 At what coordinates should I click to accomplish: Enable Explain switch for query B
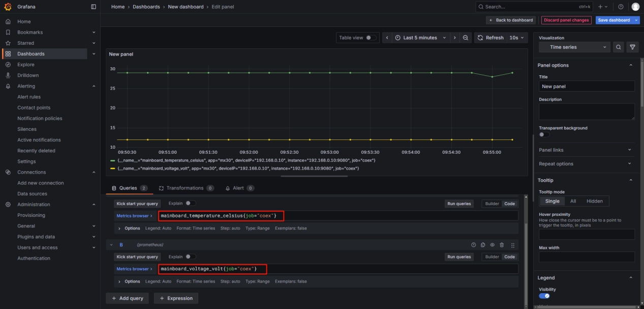(x=190, y=257)
